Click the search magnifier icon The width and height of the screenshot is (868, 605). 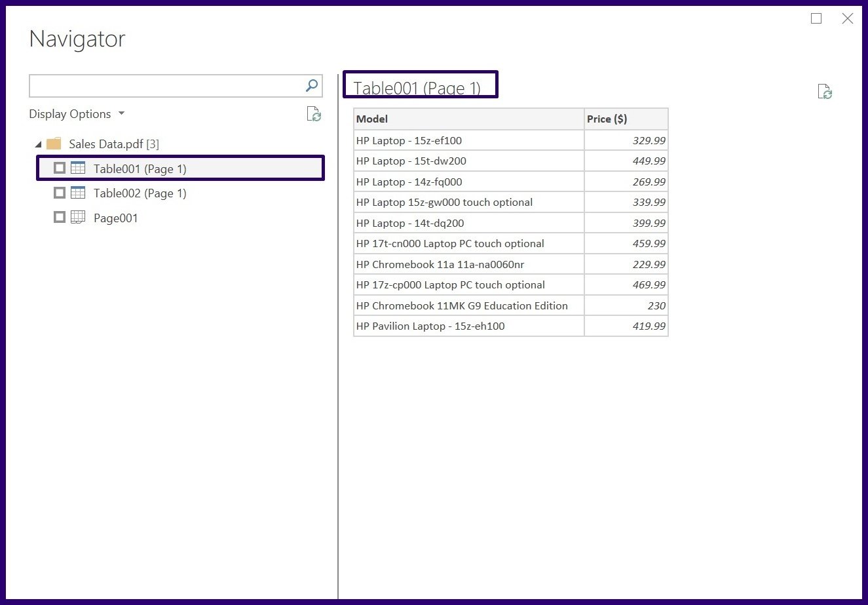312,86
